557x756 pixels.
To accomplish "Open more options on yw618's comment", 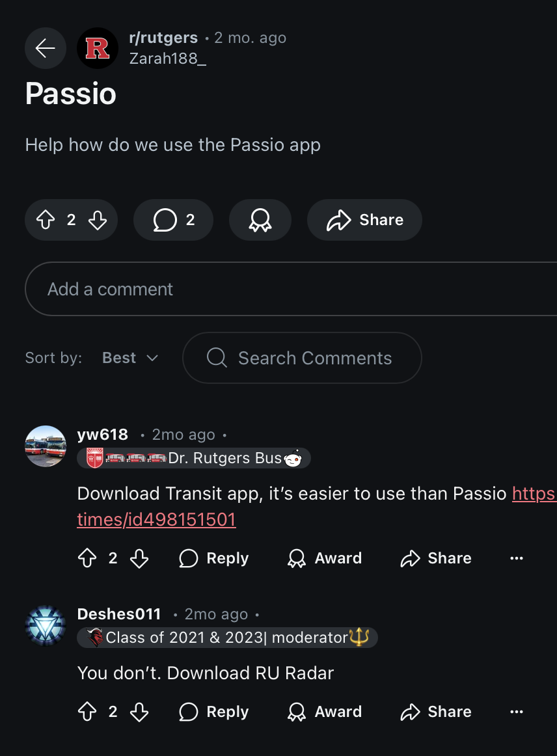I will click(x=517, y=558).
